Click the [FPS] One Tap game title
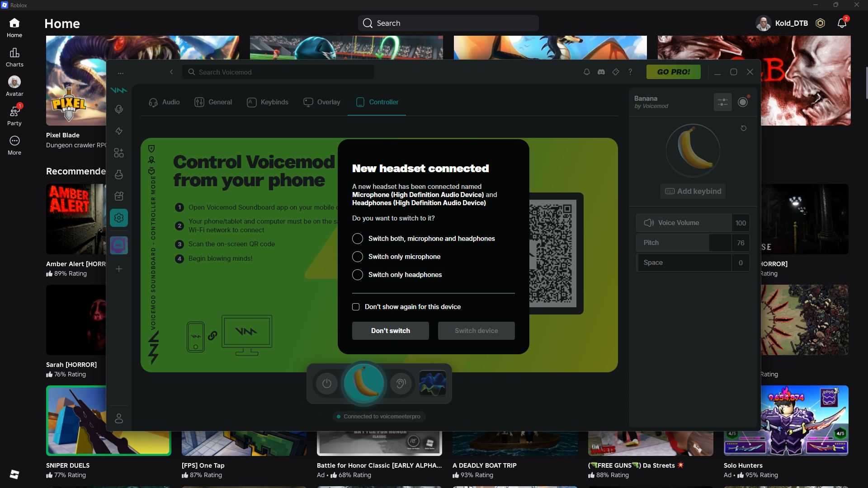 coord(203,465)
